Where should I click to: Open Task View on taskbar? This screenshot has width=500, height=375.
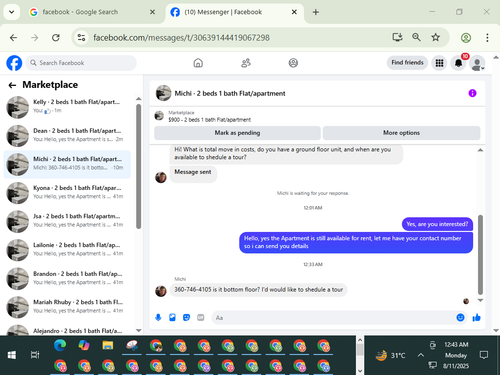[x=35, y=355]
